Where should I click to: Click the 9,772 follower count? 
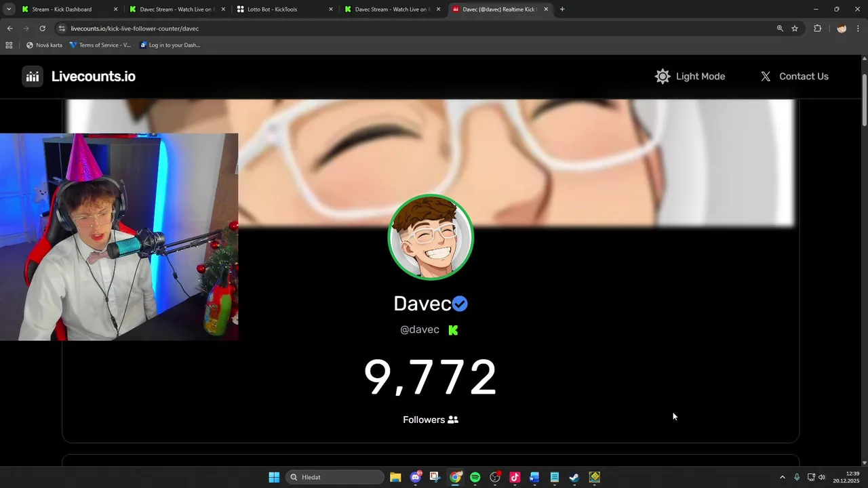pos(431,378)
